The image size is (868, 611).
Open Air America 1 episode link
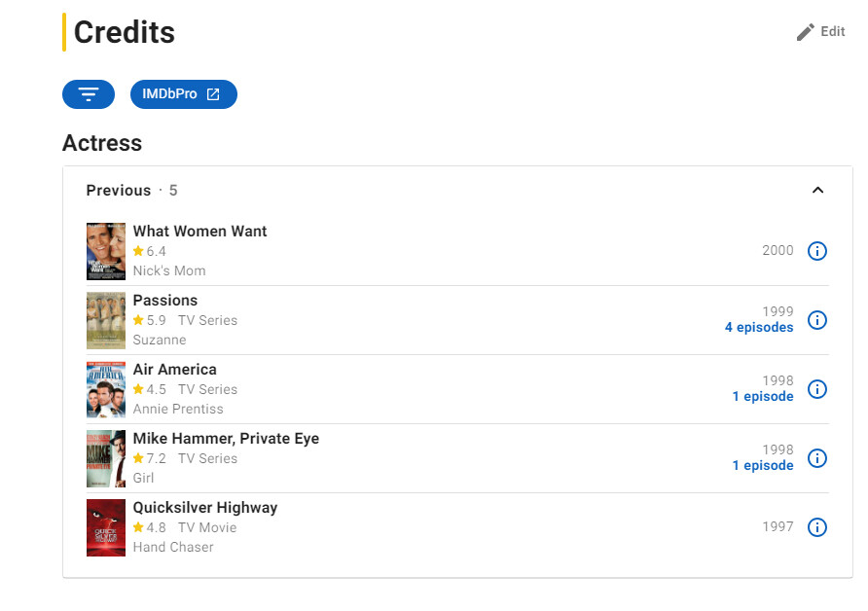coord(763,396)
